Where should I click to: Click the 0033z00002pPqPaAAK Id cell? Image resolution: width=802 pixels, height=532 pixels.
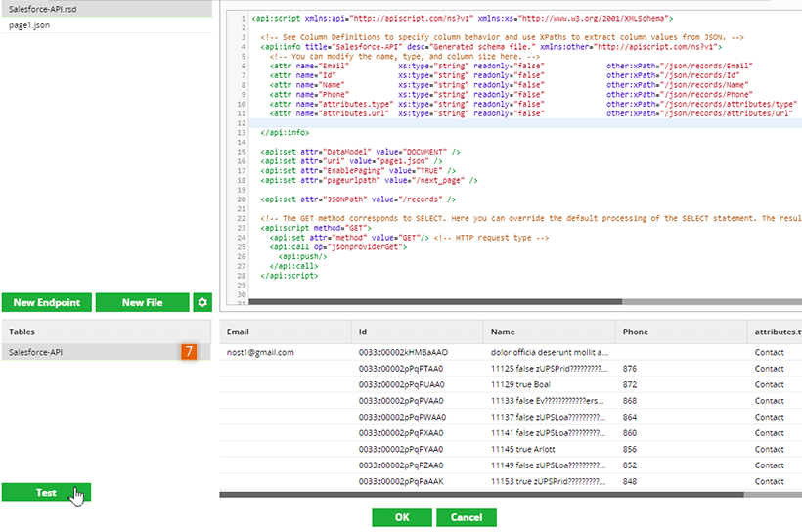pyautogui.click(x=418, y=481)
